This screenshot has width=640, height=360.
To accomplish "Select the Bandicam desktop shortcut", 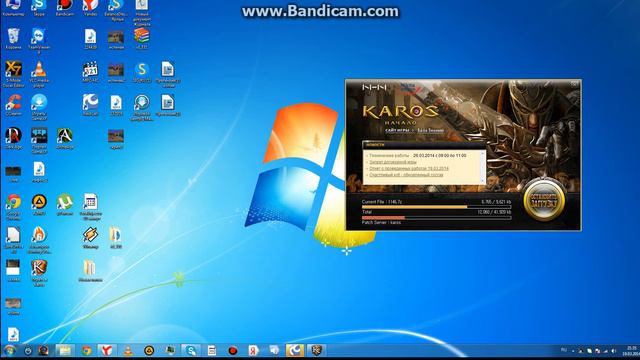I will coord(64,8).
